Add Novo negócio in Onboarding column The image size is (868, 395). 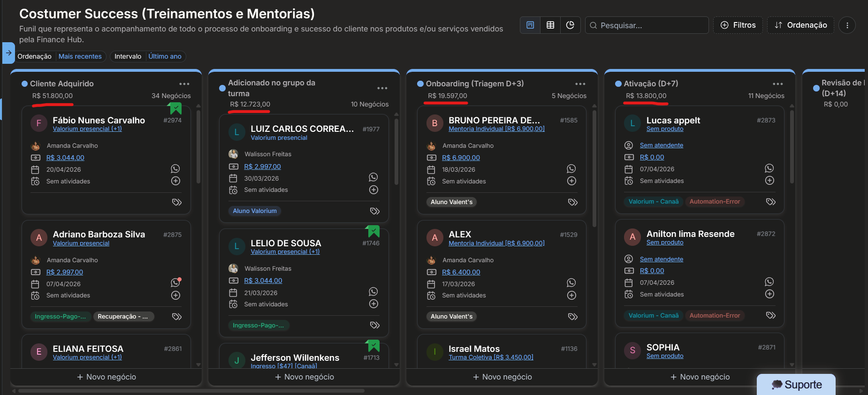pos(502,377)
